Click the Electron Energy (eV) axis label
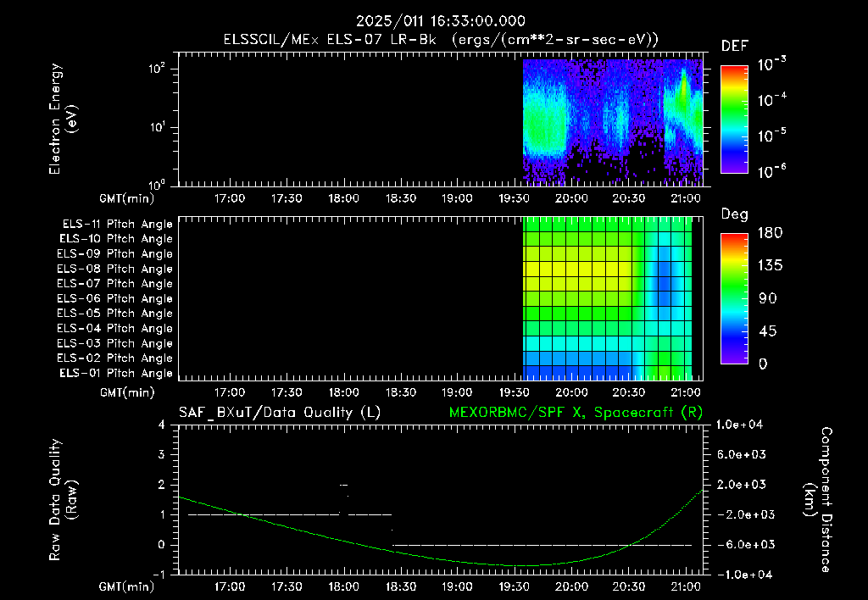Image resolution: width=868 pixels, height=600 pixels. (63, 119)
